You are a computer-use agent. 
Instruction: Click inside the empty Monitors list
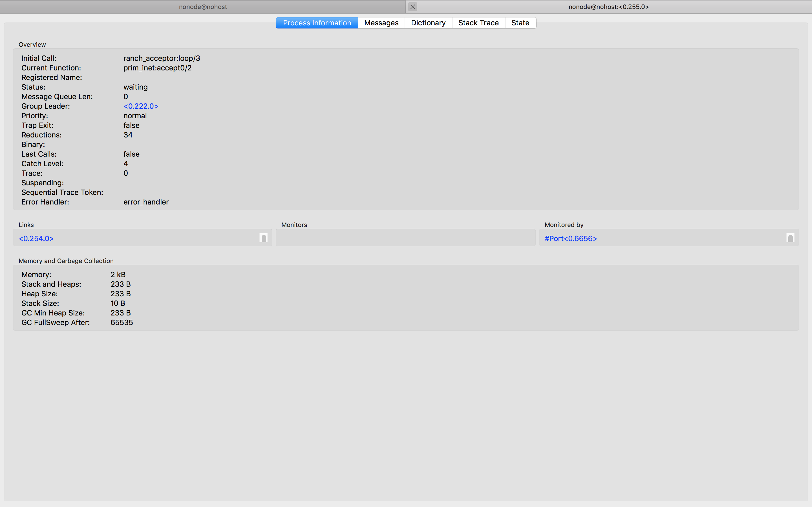[x=406, y=238]
